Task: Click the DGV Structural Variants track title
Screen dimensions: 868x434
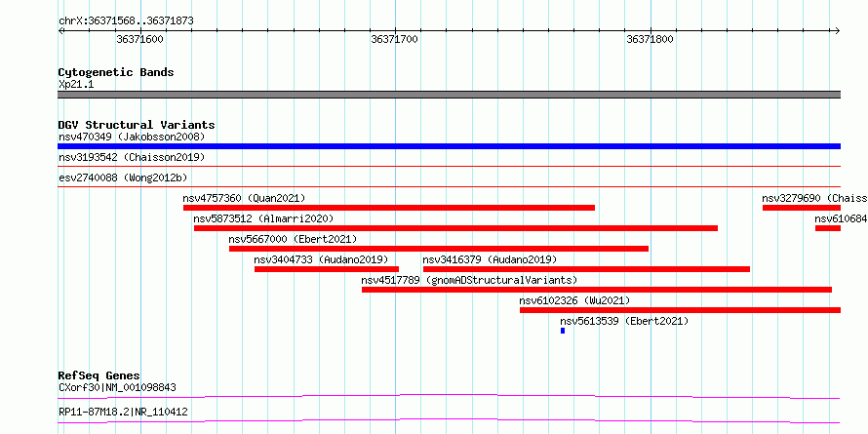Action: click(137, 125)
